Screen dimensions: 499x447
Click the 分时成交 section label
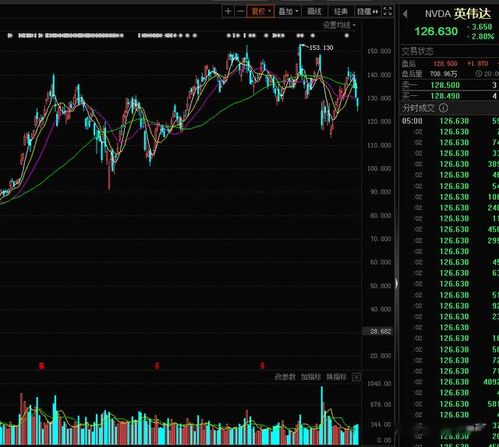click(418, 108)
